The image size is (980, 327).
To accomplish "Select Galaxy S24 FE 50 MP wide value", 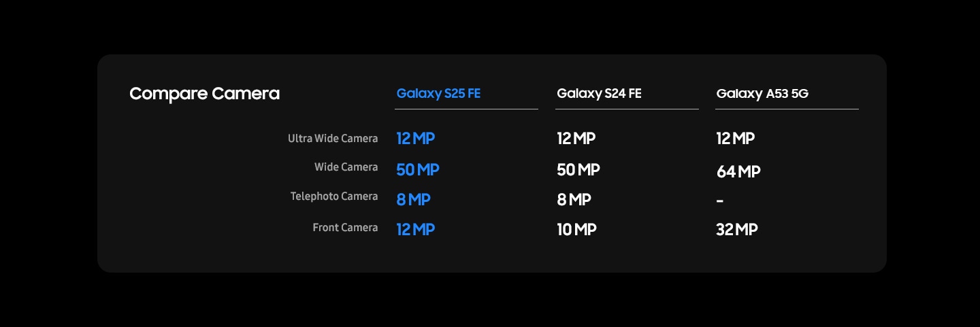I will 578,170.
